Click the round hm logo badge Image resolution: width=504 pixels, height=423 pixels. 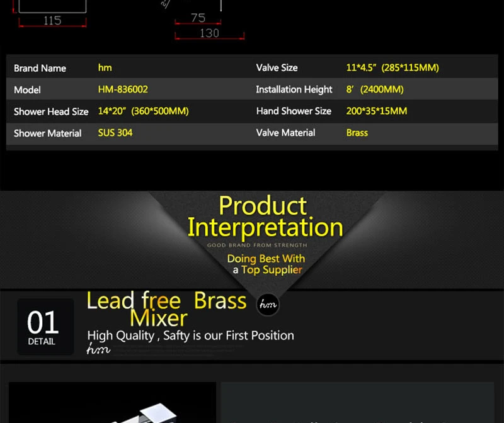click(268, 305)
